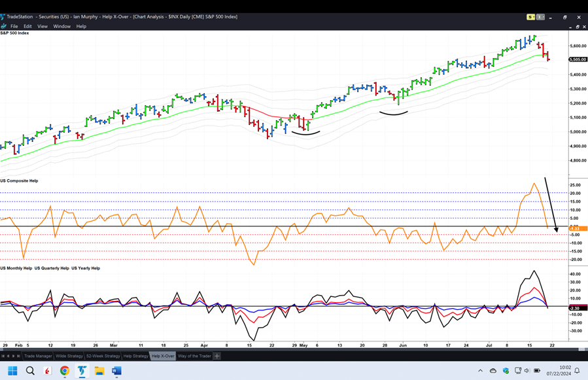
Task: Open the View menu
Action: click(43, 26)
